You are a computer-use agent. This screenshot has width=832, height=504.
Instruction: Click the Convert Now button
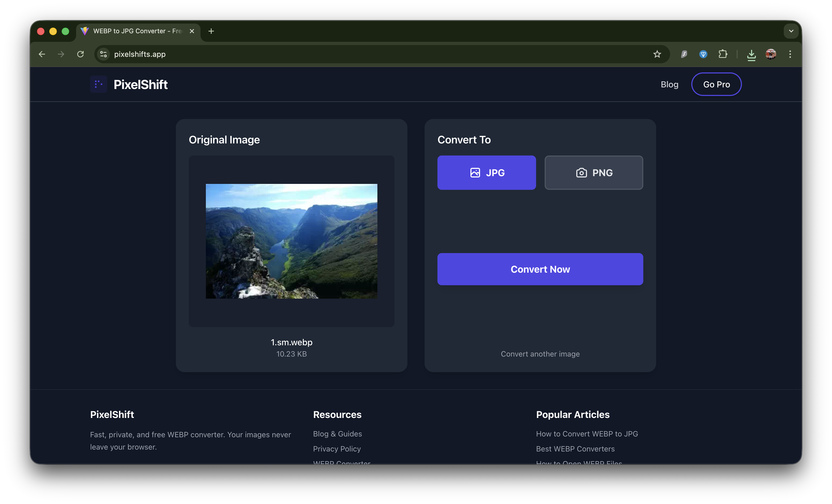[x=540, y=269]
